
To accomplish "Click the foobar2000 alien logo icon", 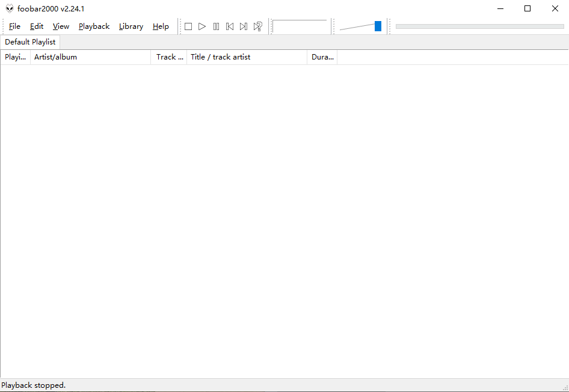I will pos(9,8).
